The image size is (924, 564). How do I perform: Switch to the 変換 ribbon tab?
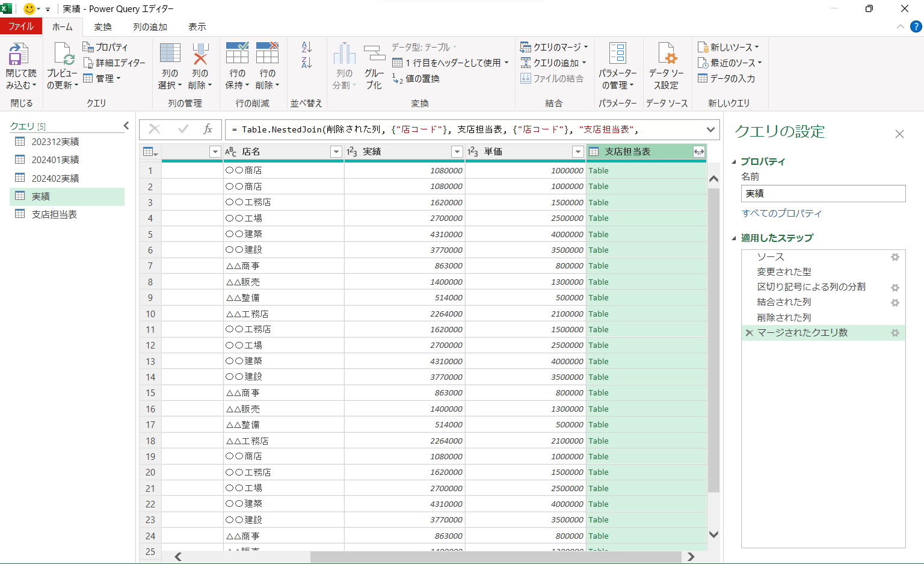[x=103, y=26]
